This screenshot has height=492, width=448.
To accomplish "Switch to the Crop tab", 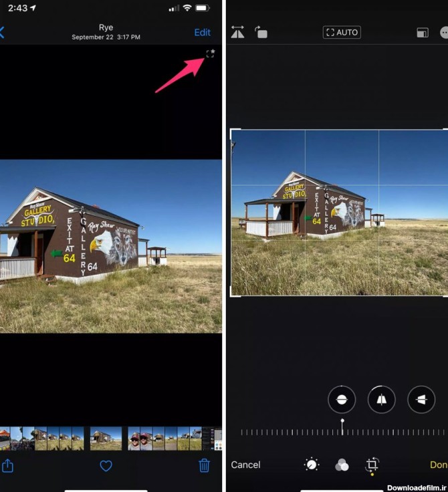I will pos(372,465).
